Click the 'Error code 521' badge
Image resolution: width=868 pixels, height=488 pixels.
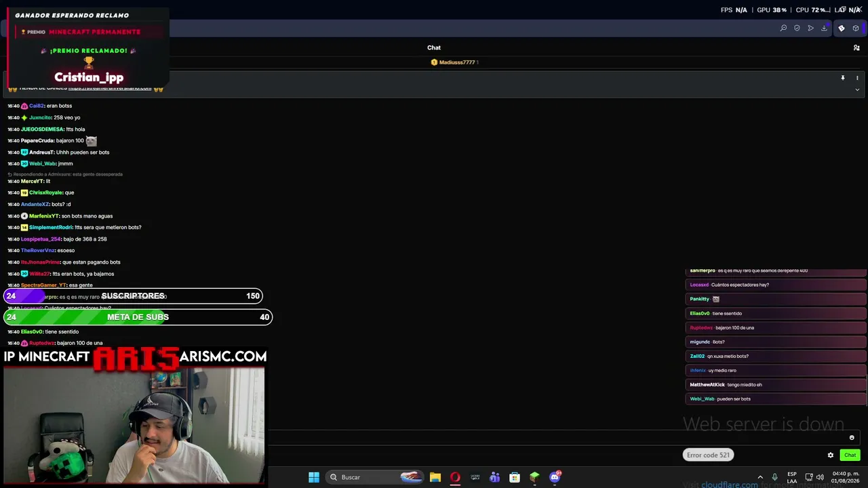pyautogui.click(x=708, y=455)
